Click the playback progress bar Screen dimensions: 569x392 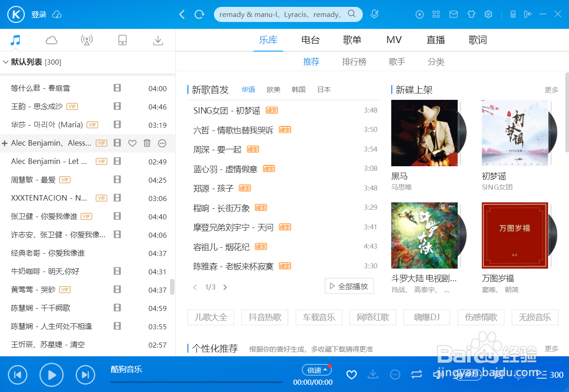click(x=197, y=381)
